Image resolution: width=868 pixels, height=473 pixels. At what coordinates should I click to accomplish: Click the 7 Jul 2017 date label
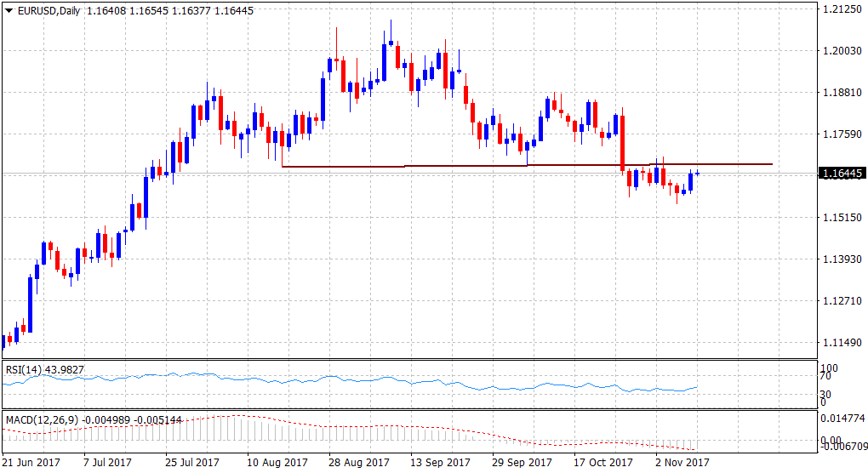pos(107,462)
